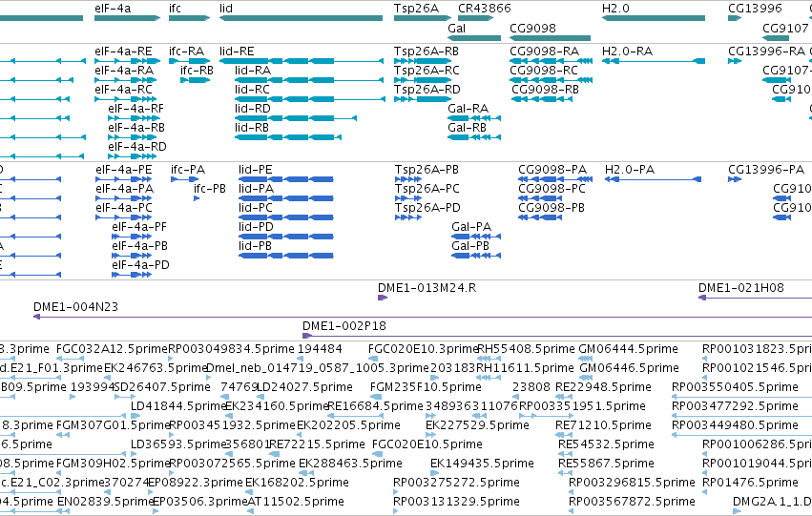Click the Gal gene label
Screen dimensions: 812x516
coord(456,29)
